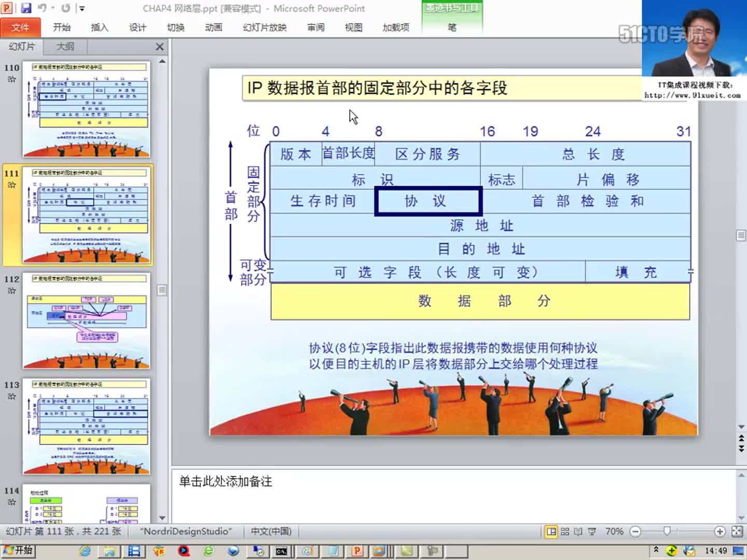Select slide 113 thumbnail
747x560 pixels.
[86, 426]
